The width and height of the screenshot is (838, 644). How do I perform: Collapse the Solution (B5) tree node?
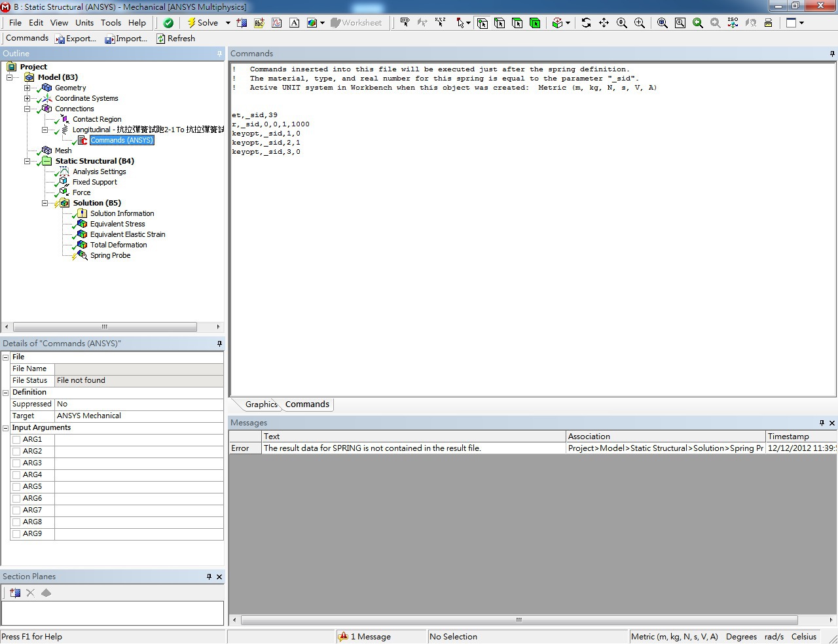coord(45,203)
